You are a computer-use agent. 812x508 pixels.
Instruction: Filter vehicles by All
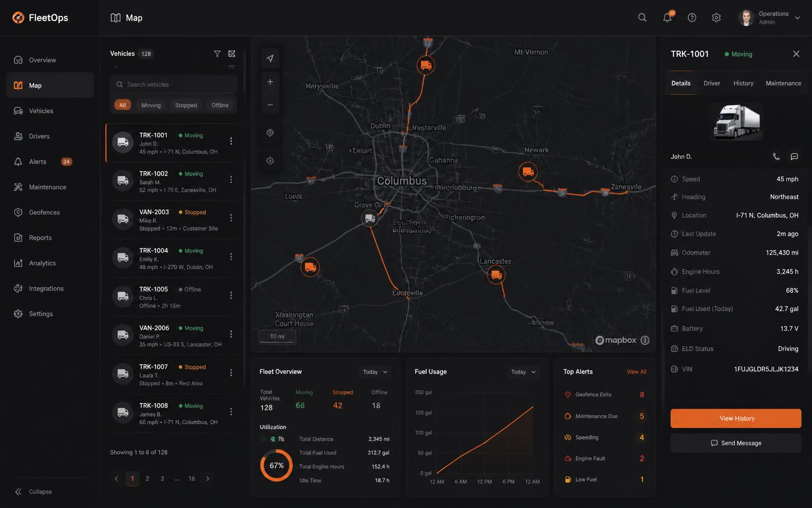(x=123, y=105)
